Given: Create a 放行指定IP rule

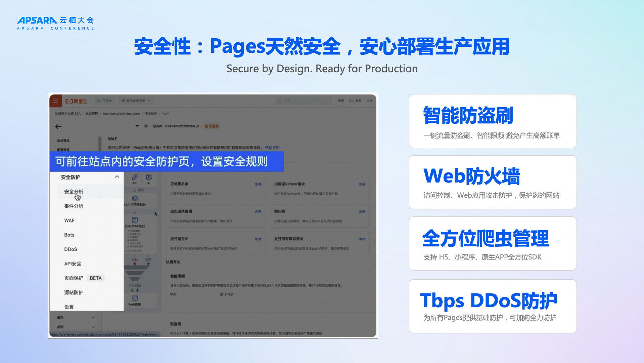Looking at the screenshot, I should point(258,239).
